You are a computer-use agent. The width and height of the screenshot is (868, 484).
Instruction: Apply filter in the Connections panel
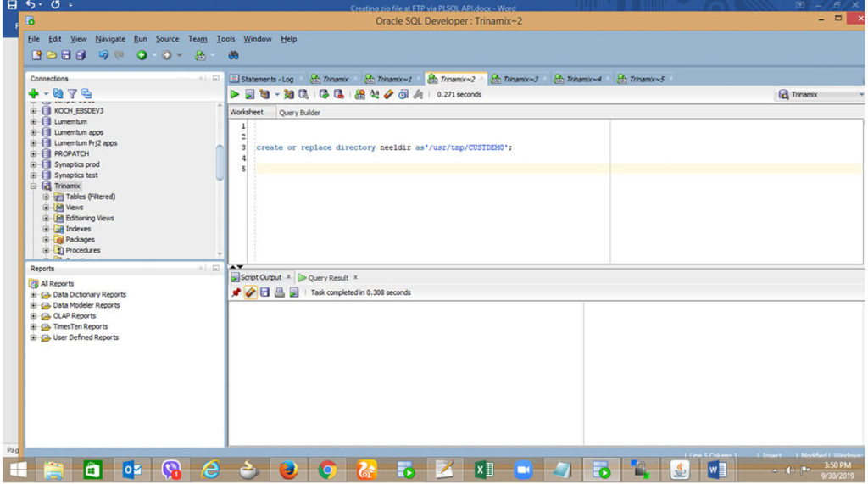pyautogui.click(x=73, y=93)
